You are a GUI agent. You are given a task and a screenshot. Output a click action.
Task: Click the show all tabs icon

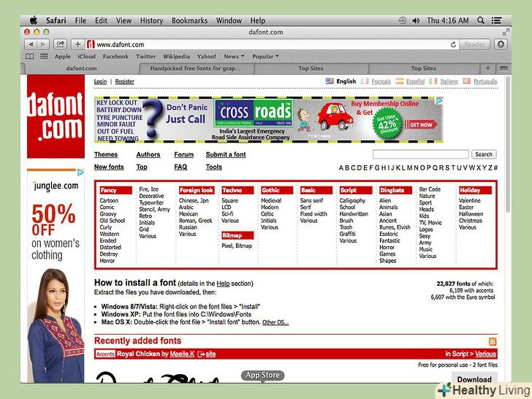coord(503,68)
